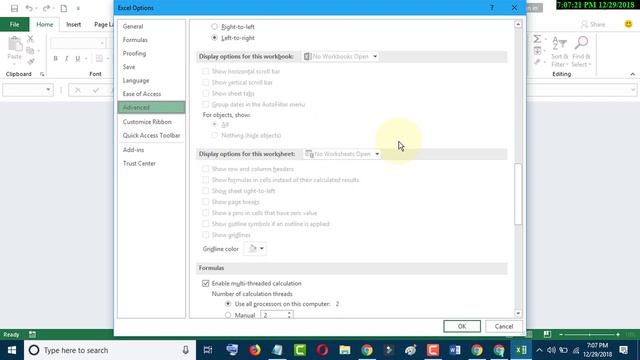The height and width of the screenshot is (360, 640).
Task: Open the font name dropdown in ribbon
Action: click(x=102, y=43)
